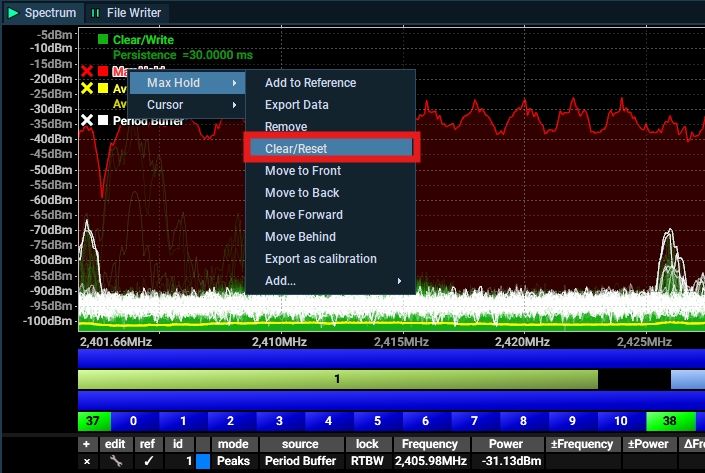Click the blue color swatch for marker 1

pyautogui.click(x=203, y=461)
